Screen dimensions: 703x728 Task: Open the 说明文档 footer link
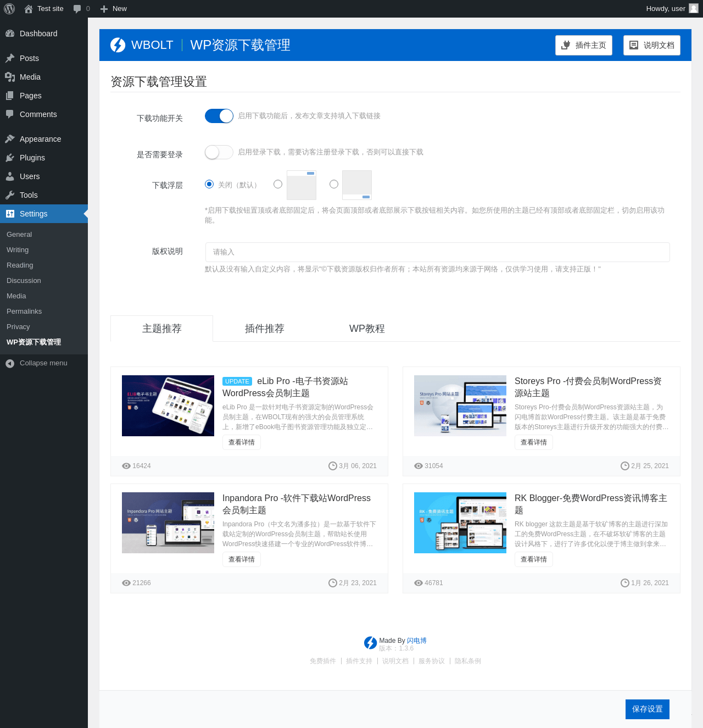pyautogui.click(x=395, y=661)
